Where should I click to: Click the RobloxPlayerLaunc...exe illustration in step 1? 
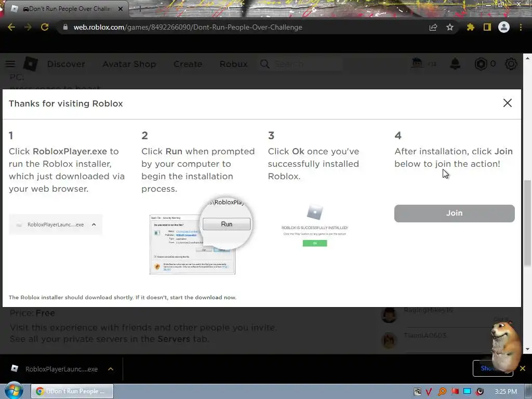coord(56,224)
